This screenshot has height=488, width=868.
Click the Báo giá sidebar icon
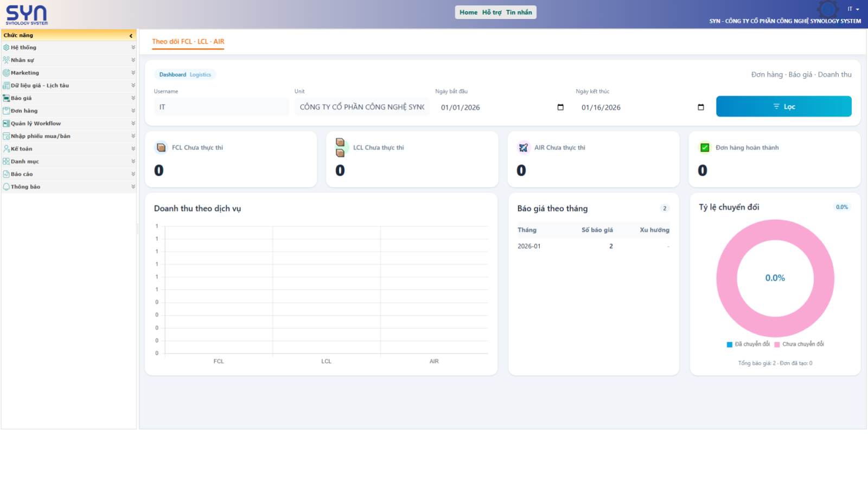(7, 98)
